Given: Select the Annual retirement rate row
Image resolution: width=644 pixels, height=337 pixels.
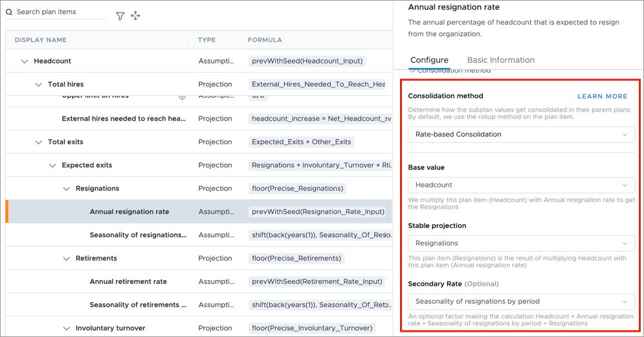Looking at the screenshot, I should tap(128, 282).
